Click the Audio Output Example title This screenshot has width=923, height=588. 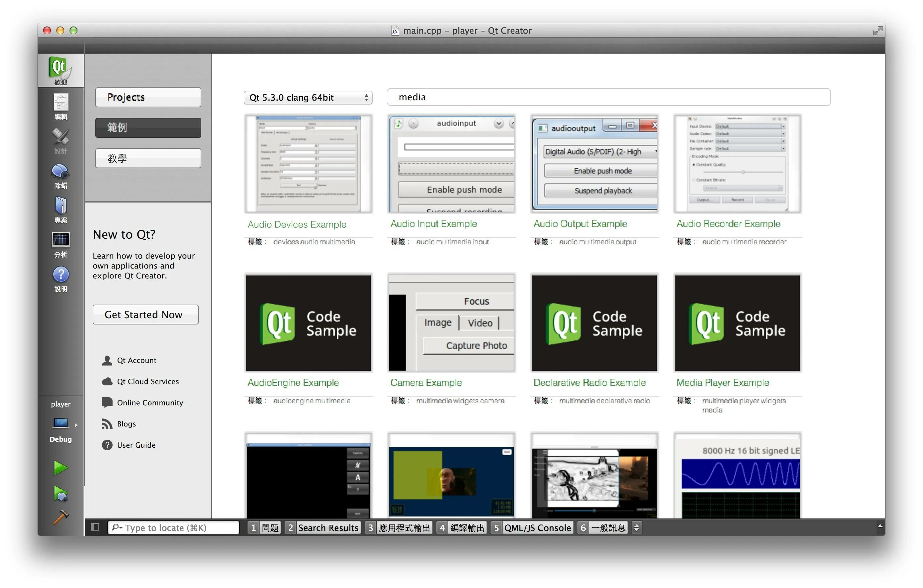(580, 224)
